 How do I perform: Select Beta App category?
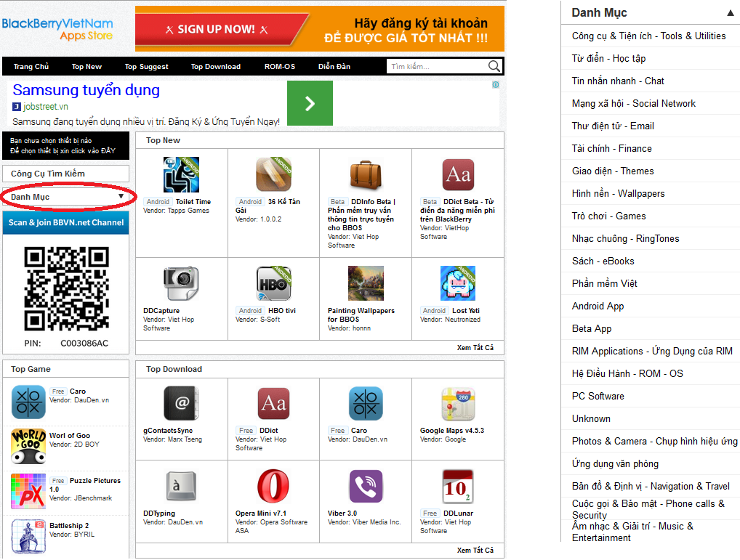tap(651, 328)
